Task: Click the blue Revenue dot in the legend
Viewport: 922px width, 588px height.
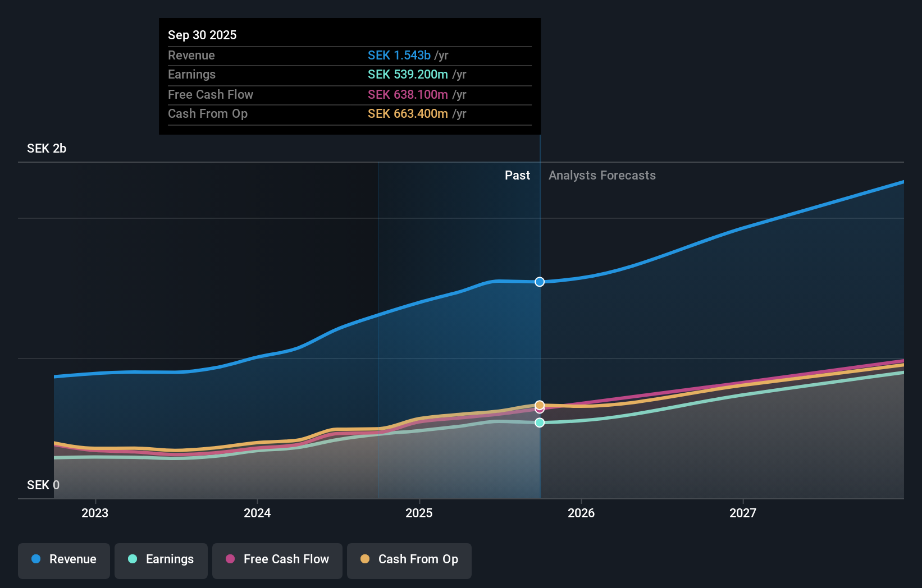Action: 35,559
